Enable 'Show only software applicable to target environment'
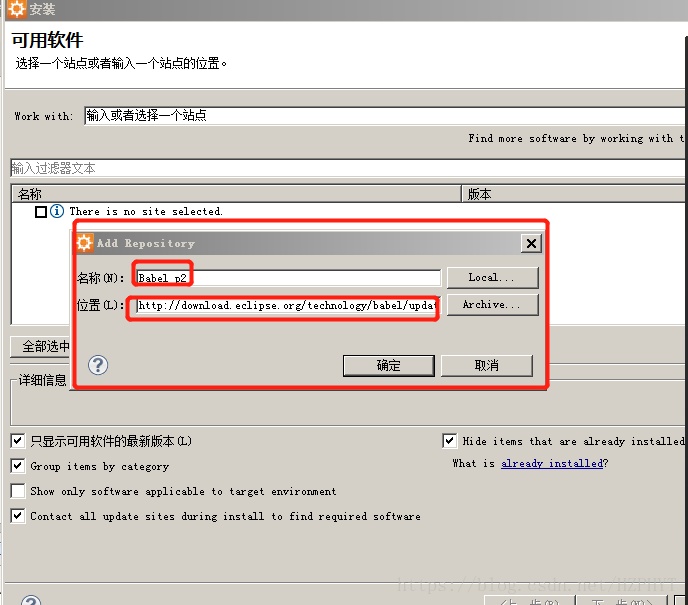 [x=18, y=491]
